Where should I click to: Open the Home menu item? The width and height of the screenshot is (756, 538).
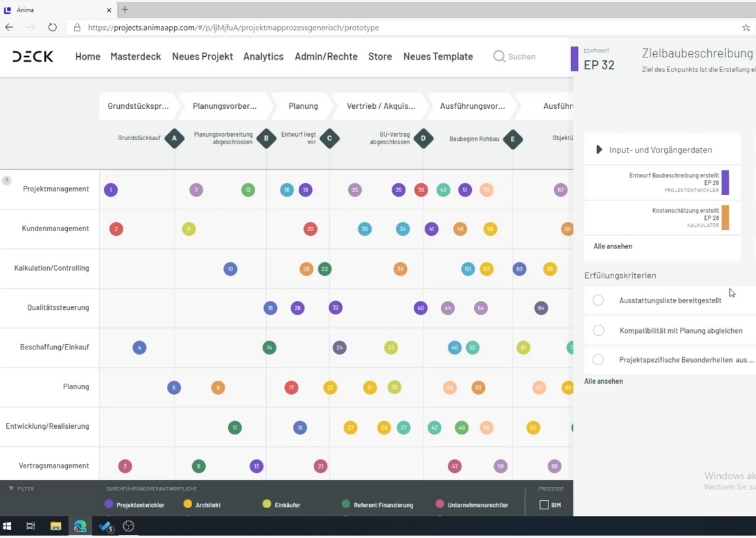88,56
